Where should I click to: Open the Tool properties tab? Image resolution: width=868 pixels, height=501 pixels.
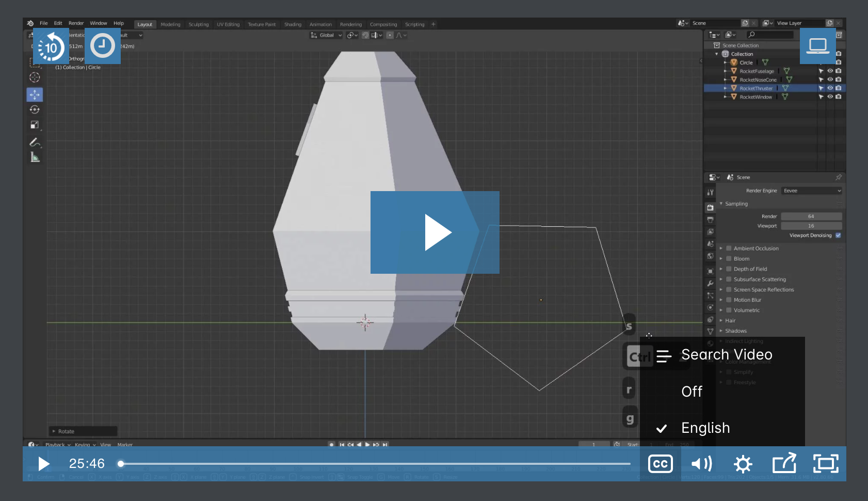[711, 192]
